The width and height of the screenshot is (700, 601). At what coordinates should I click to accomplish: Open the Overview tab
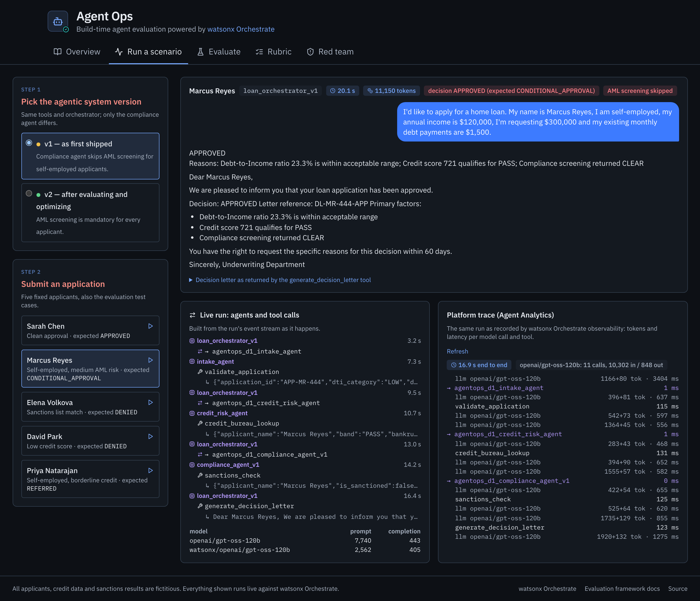[x=77, y=52]
